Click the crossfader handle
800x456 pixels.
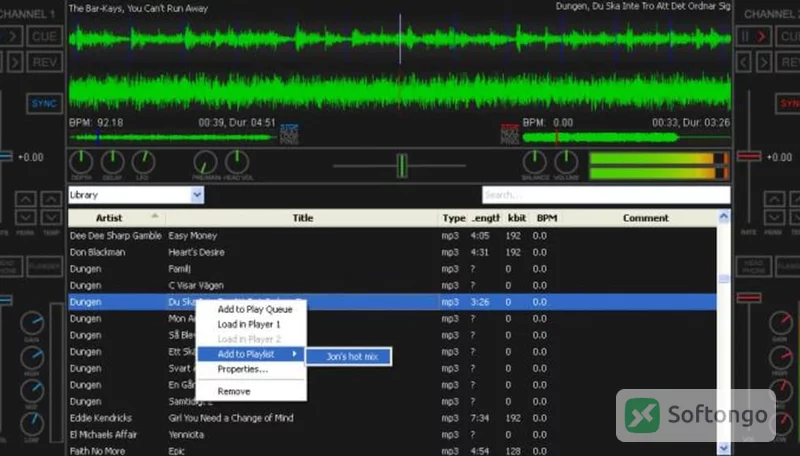(402, 166)
